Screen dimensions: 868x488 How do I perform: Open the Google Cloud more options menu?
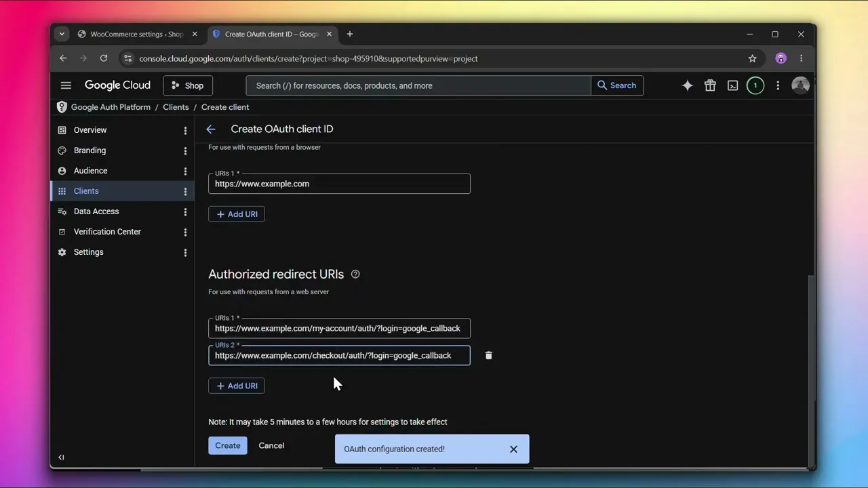778,85
